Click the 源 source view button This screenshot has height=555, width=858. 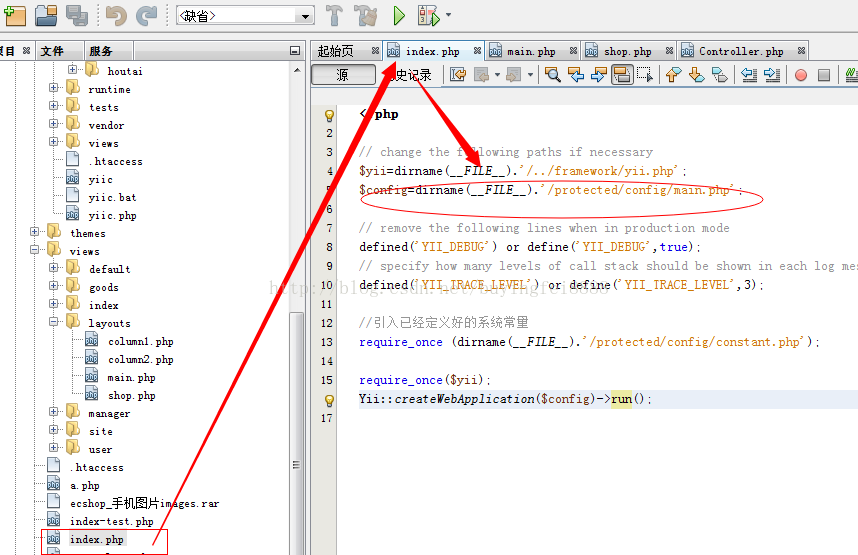pyautogui.click(x=343, y=75)
